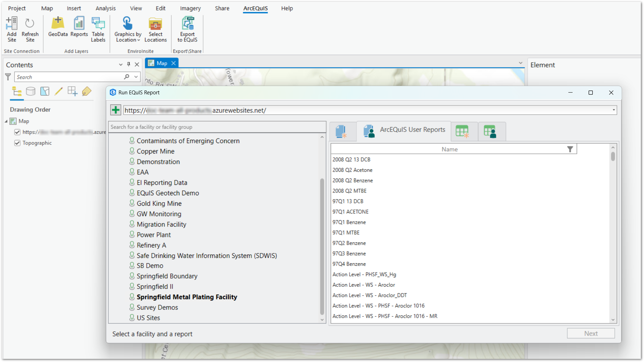The image size is (644, 362).
Task: Select the Gold King Mine facility
Action: [x=159, y=204]
